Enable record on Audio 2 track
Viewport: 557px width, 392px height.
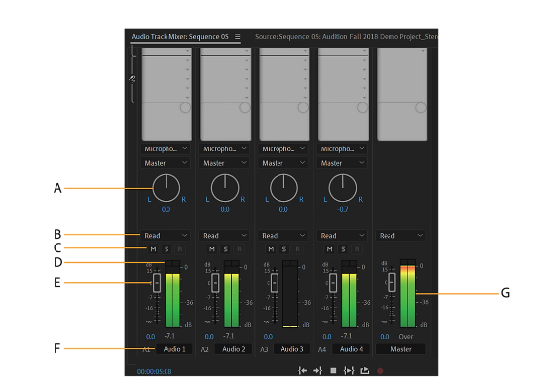point(239,249)
